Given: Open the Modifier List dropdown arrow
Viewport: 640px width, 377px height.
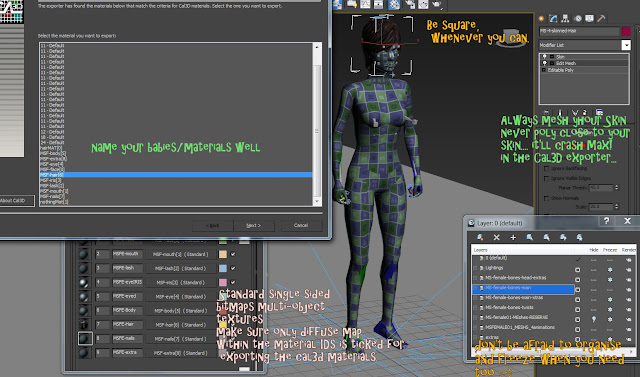Looking at the screenshot, I should tap(626, 45).
